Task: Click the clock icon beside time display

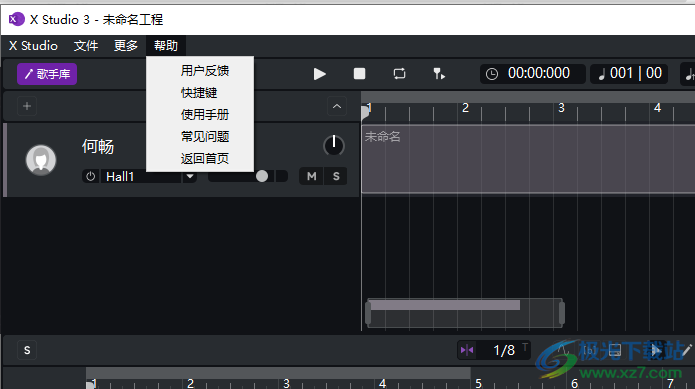Action: 492,74
